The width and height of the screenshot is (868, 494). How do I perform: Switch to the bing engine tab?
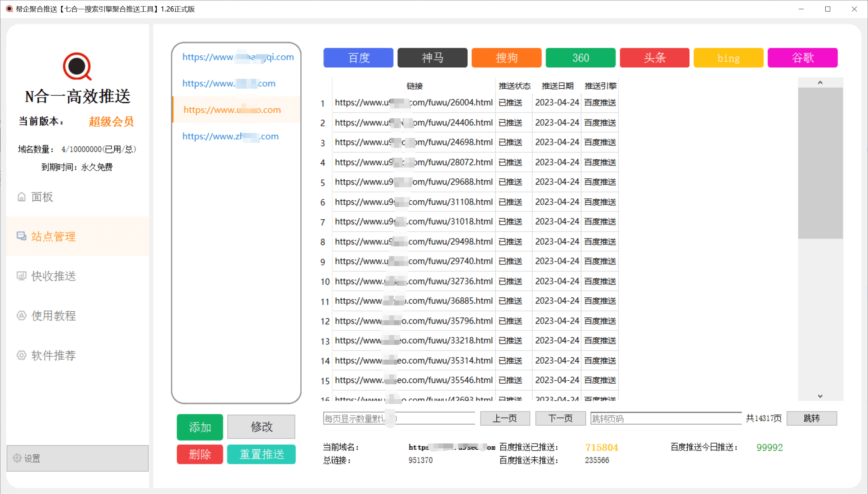[729, 58]
